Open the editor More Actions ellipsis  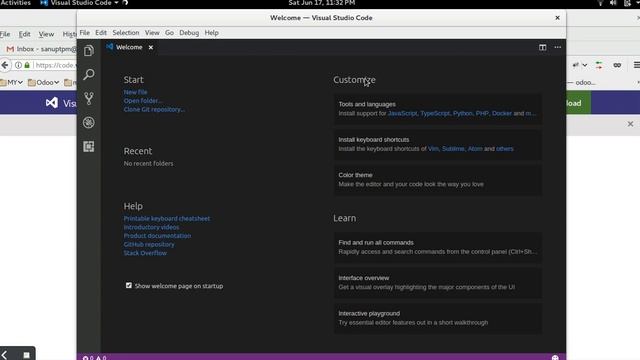(x=558, y=47)
